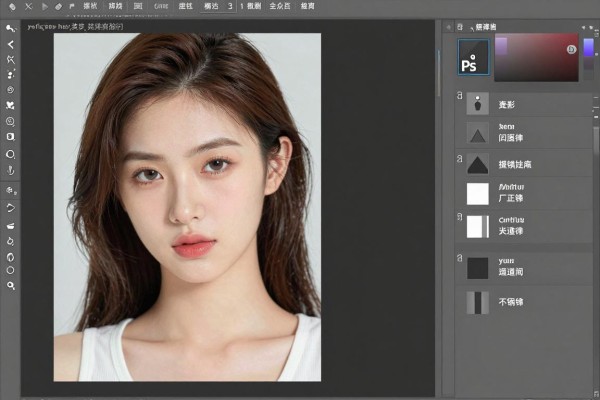Image resolution: width=600 pixels, height=400 pixels.
Task: Open the panel menu at panel's top-right
Action: [591, 28]
